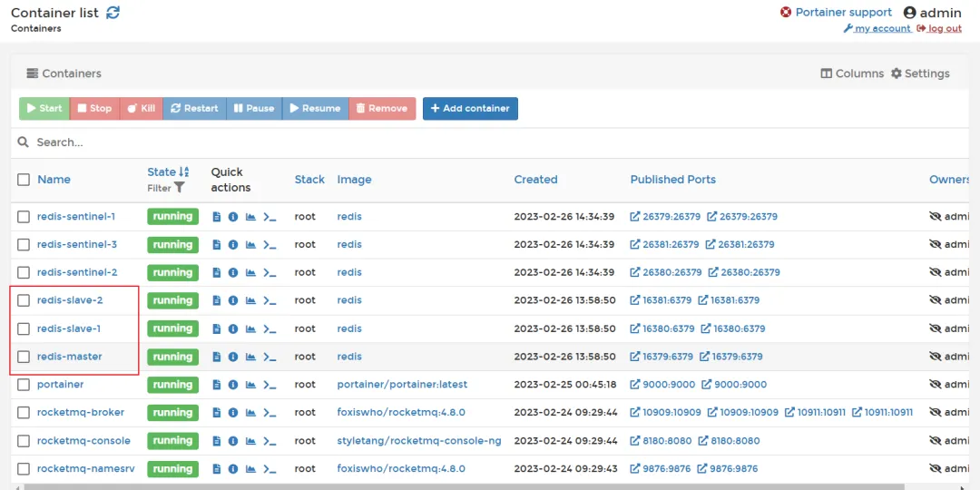This screenshot has height=490, width=980.
Task: Open stats chart icon for redis-slave-2
Action: [250, 300]
